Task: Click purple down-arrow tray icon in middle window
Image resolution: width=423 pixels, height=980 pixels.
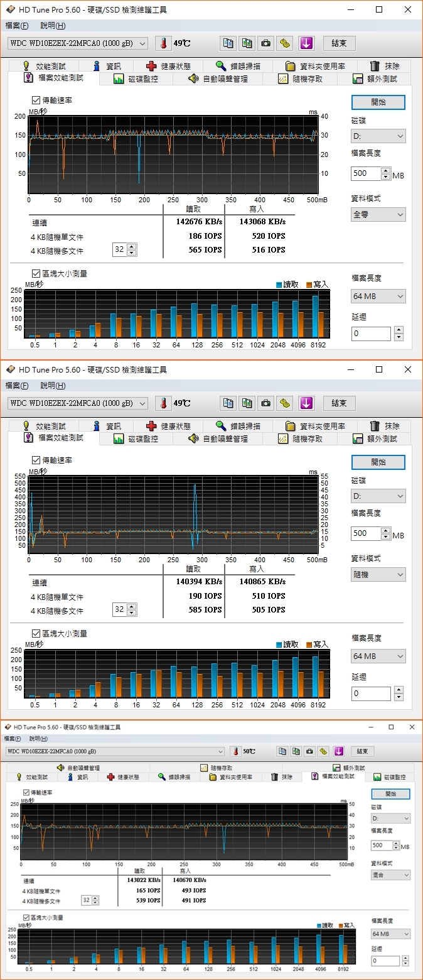Action: point(306,403)
